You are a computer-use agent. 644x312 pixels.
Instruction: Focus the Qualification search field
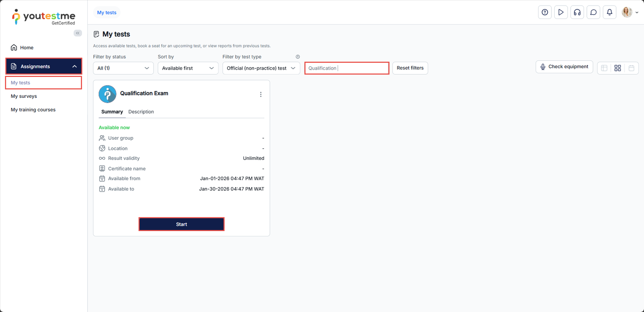pyautogui.click(x=347, y=68)
